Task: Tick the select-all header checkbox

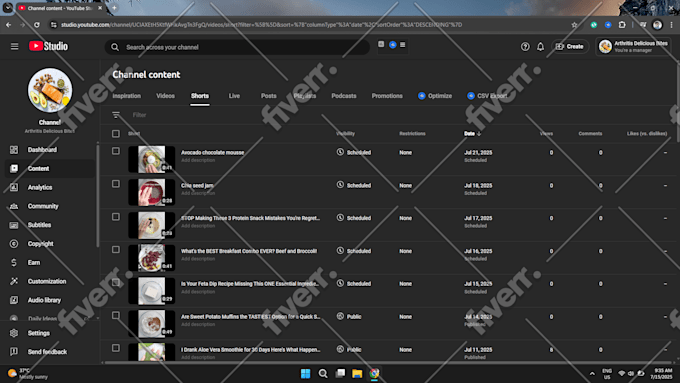Action: [x=115, y=134]
